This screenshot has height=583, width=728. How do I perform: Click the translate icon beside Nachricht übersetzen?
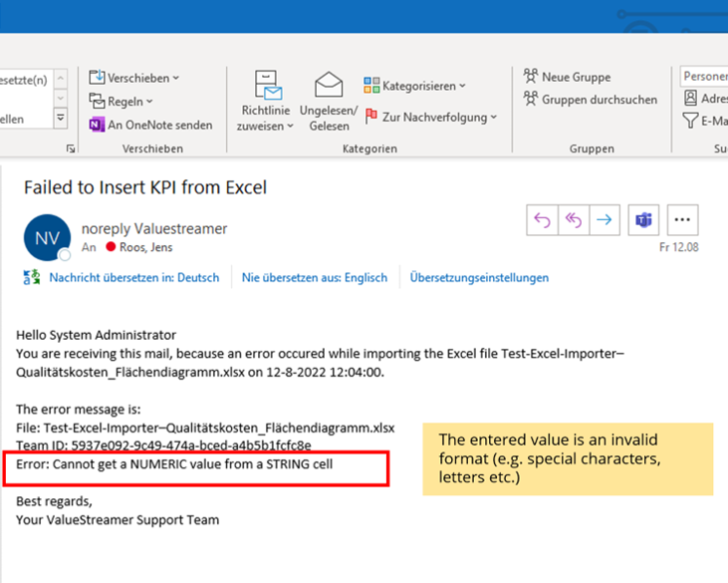coord(32,278)
